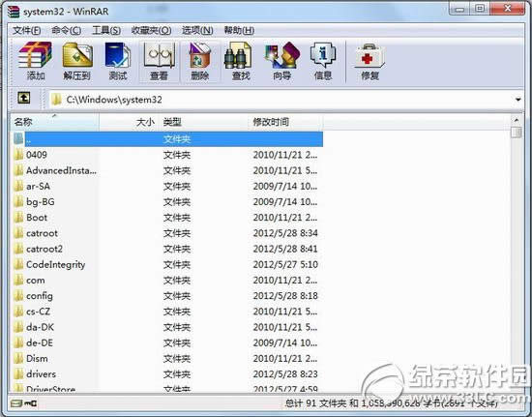
Task: Select the catroot2 folder icon
Action: (x=18, y=249)
